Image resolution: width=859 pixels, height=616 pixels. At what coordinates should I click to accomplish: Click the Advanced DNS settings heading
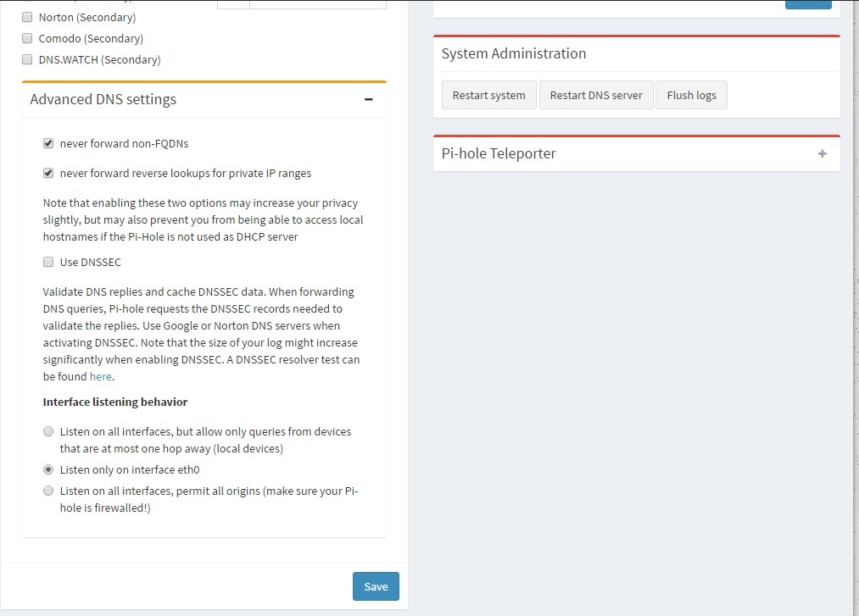tap(103, 99)
